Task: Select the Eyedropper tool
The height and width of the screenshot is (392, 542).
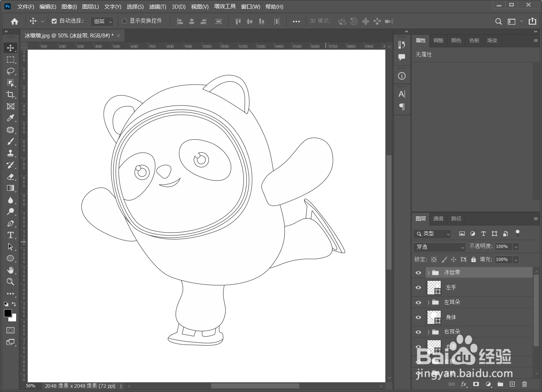Action: coord(10,118)
